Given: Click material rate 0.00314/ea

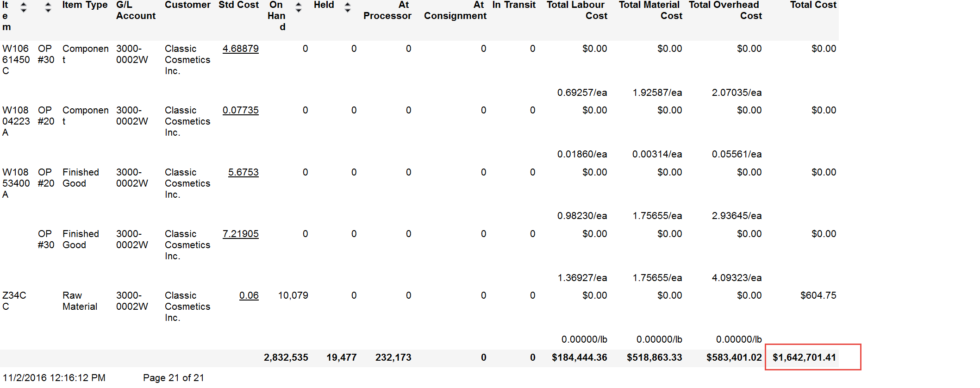Looking at the screenshot, I should coord(657,154).
